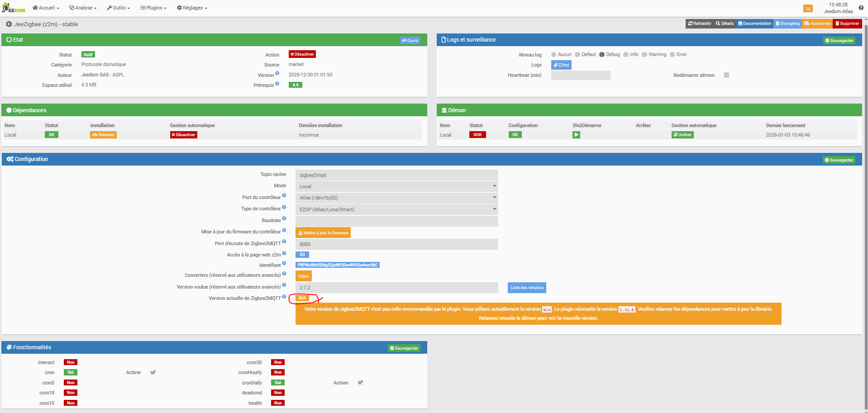Open the Port du contrôleur dropdown

(397, 198)
